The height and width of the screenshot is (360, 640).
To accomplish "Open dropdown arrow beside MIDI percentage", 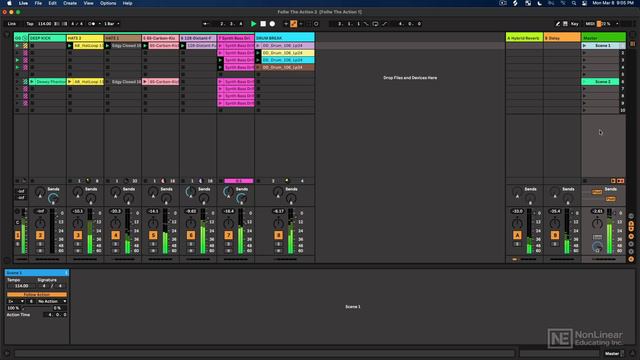I will (617, 24).
